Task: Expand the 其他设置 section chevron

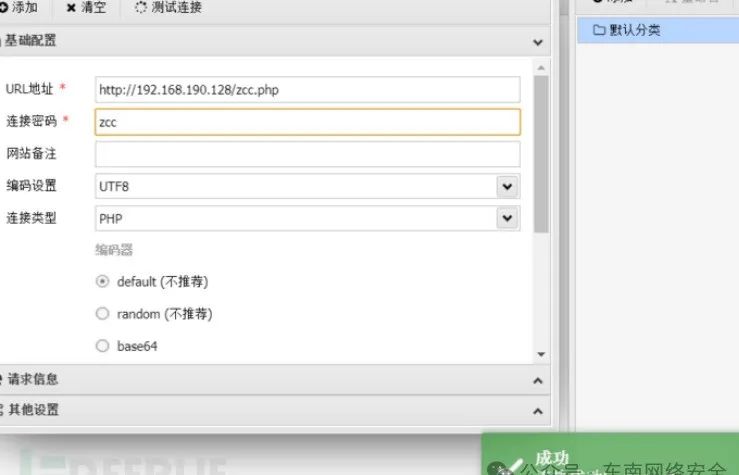Action: point(538,411)
